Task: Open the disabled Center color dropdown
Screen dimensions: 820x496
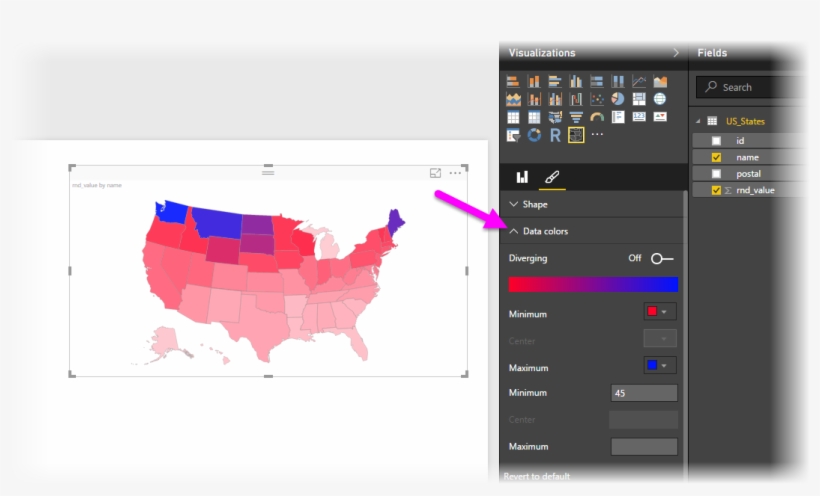Action: [x=659, y=339]
